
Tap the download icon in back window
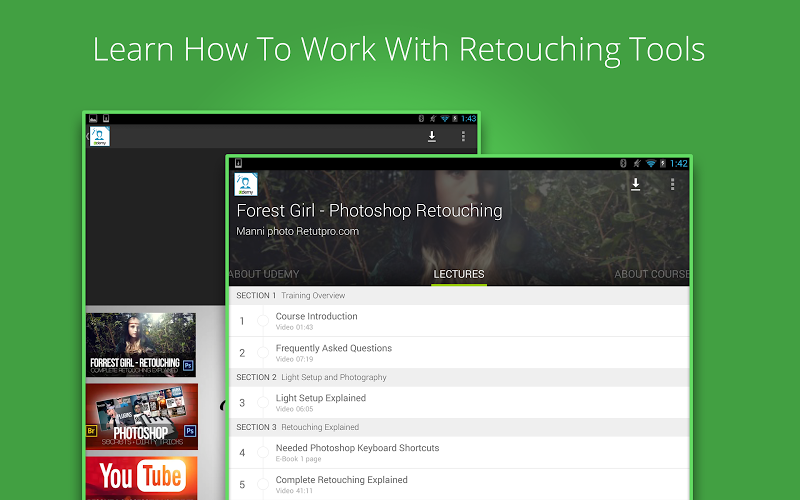432,136
